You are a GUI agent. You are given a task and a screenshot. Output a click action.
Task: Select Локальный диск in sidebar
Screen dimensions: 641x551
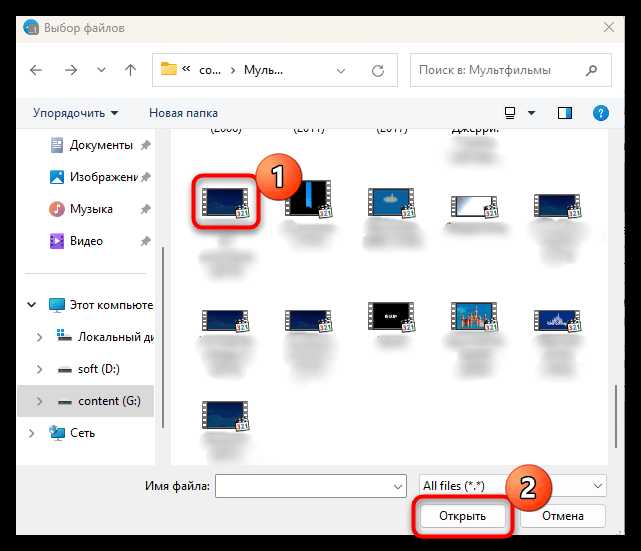105,337
